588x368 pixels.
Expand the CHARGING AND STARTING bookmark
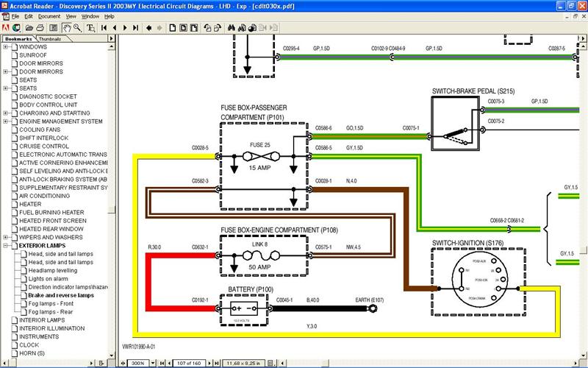coord(6,113)
